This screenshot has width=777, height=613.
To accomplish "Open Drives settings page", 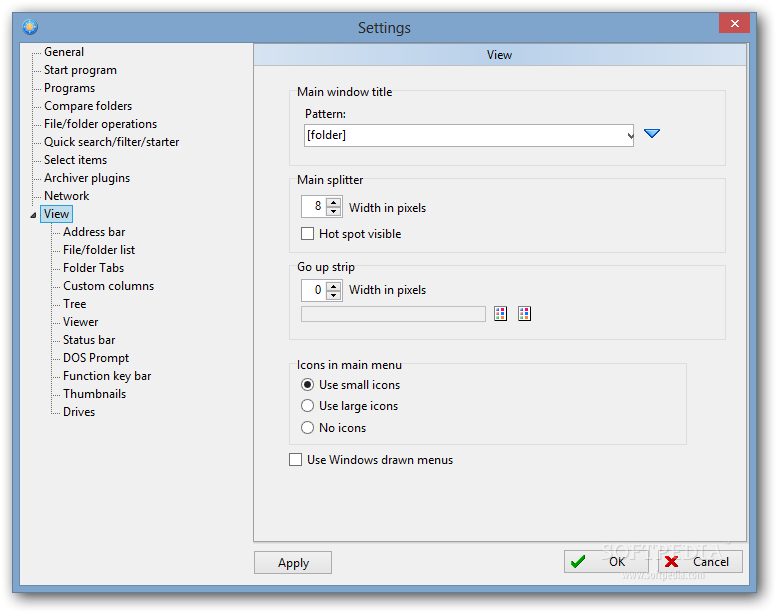I will pyautogui.click(x=79, y=412).
